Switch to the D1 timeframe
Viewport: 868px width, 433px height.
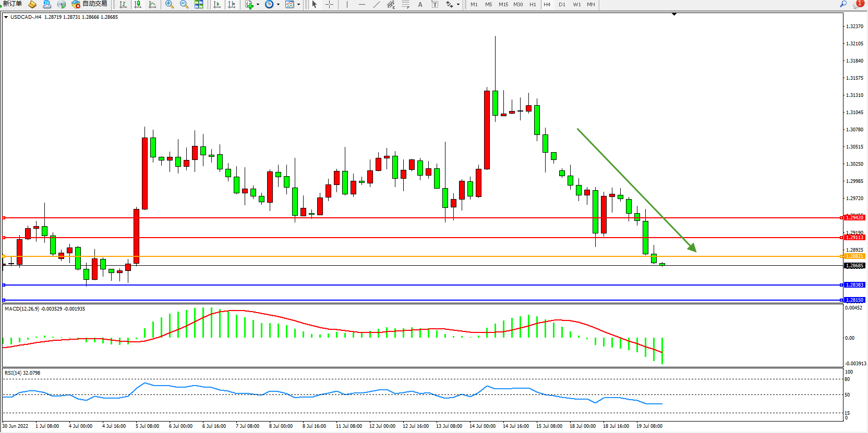(x=562, y=4)
